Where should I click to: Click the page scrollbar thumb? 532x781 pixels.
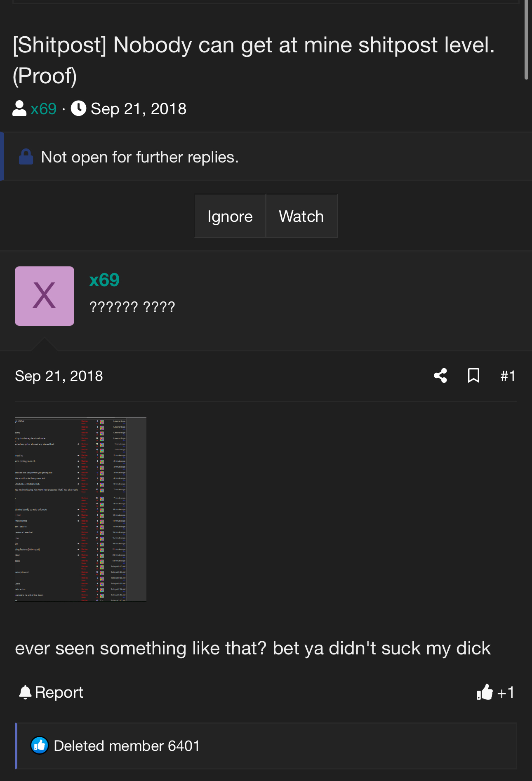point(526,40)
